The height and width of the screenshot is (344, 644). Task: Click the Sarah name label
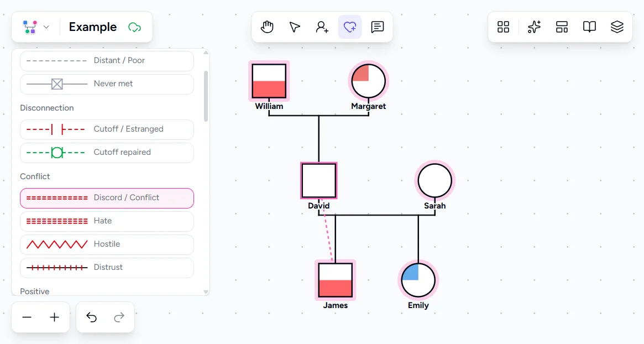click(434, 206)
